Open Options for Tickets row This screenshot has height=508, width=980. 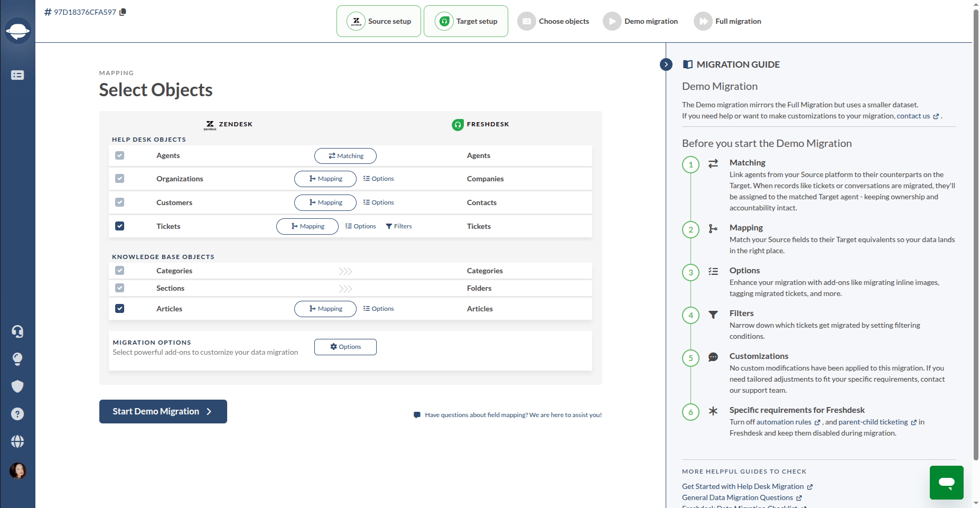click(360, 227)
